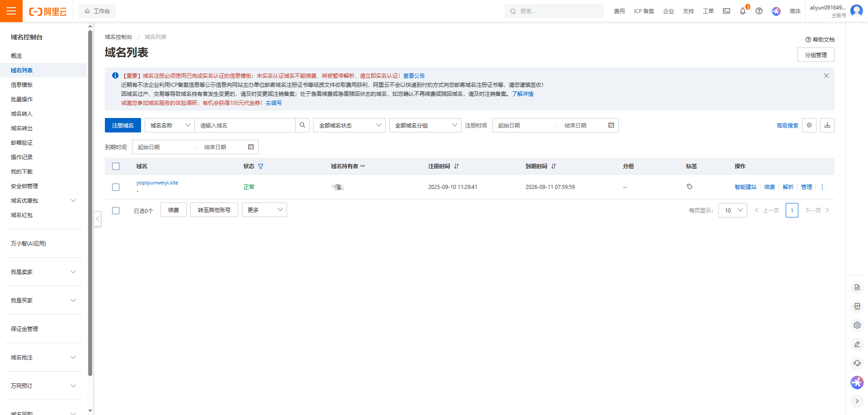This screenshot has width=868, height=415.
Task: Open the Cloud Shell terminal icon
Action: click(726, 11)
